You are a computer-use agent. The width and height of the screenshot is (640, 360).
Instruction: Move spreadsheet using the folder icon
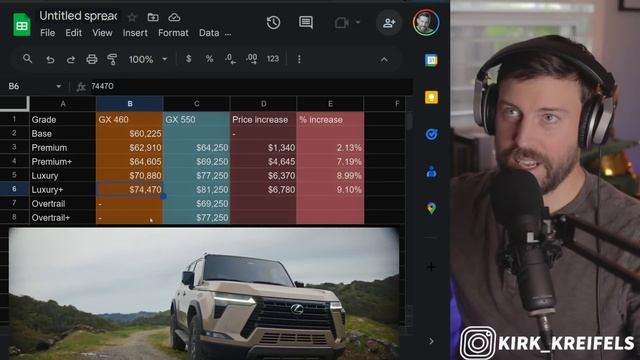(x=153, y=17)
